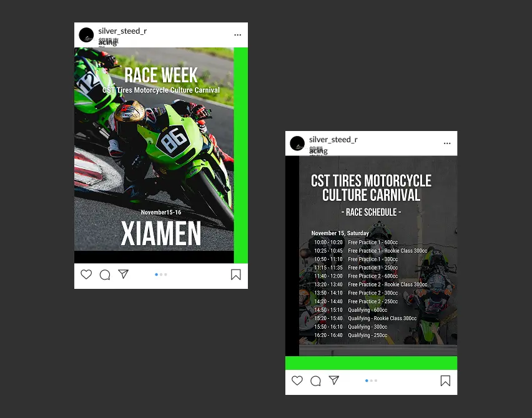Open profile avatar on the Race Schedule post
The width and height of the screenshot is (532, 418).
pos(297,143)
